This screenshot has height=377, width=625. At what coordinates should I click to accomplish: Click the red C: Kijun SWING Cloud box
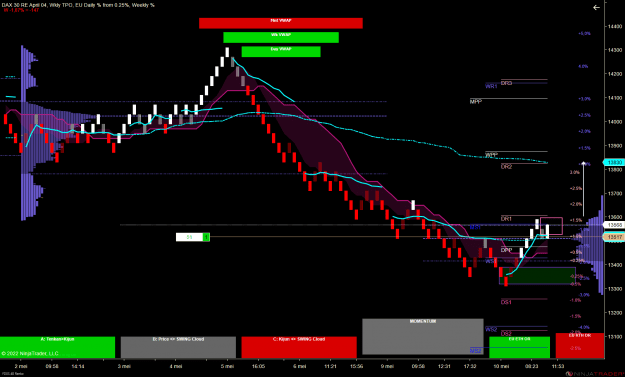click(x=299, y=347)
